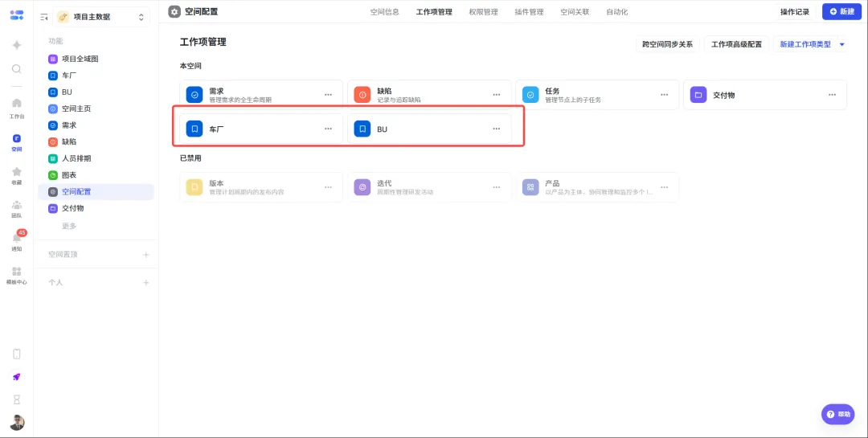
Task: Switch to 权限管理 tab
Action: coord(483,11)
